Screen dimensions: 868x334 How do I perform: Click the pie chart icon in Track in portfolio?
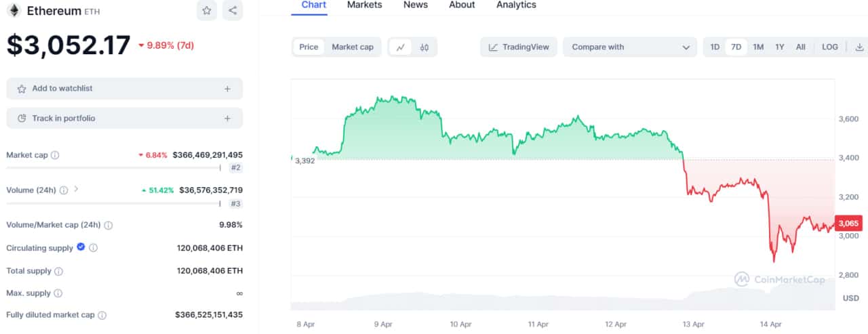pos(22,119)
